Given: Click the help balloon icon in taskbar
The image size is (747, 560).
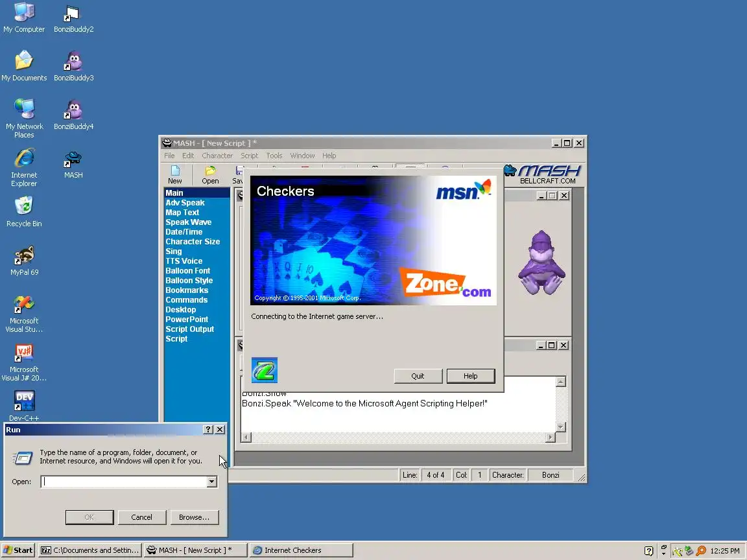Looking at the screenshot, I should [x=648, y=551].
